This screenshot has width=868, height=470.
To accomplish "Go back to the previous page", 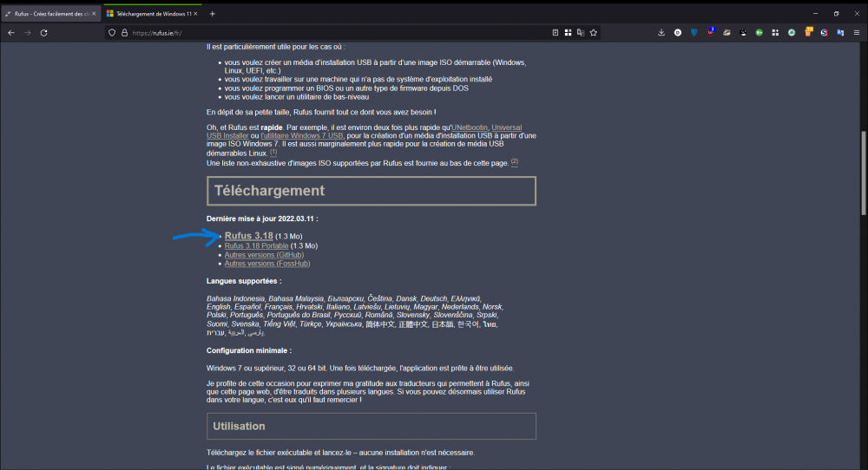I will [11, 33].
